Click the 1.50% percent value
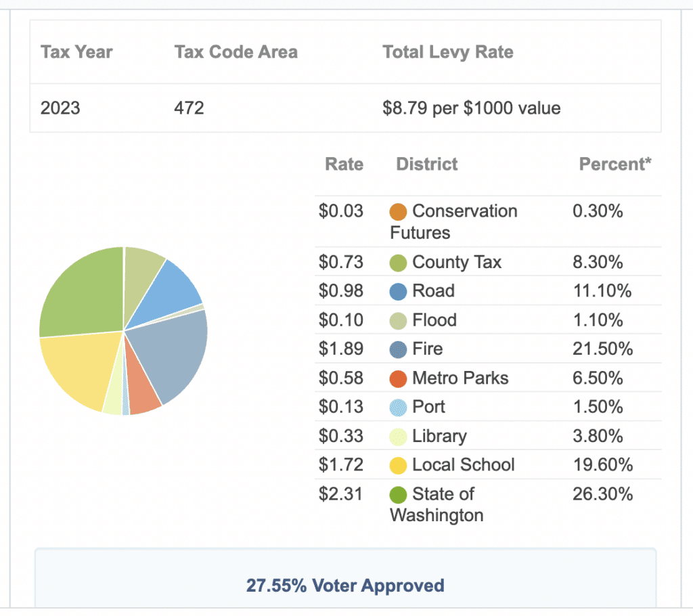Screen dimensions: 693x616 point(598,407)
